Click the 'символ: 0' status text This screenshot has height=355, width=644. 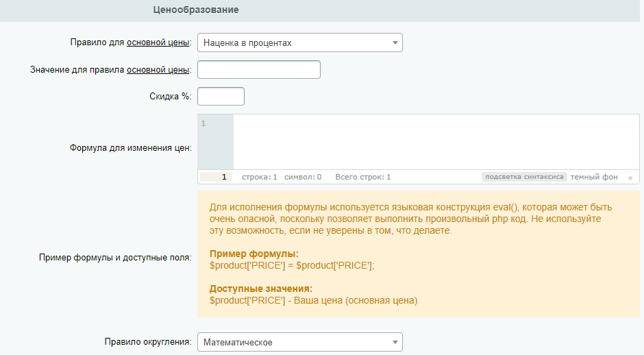tap(303, 177)
